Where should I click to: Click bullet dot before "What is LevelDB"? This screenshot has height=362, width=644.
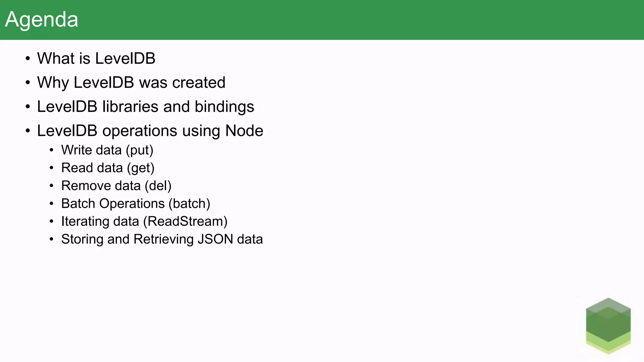point(28,58)
